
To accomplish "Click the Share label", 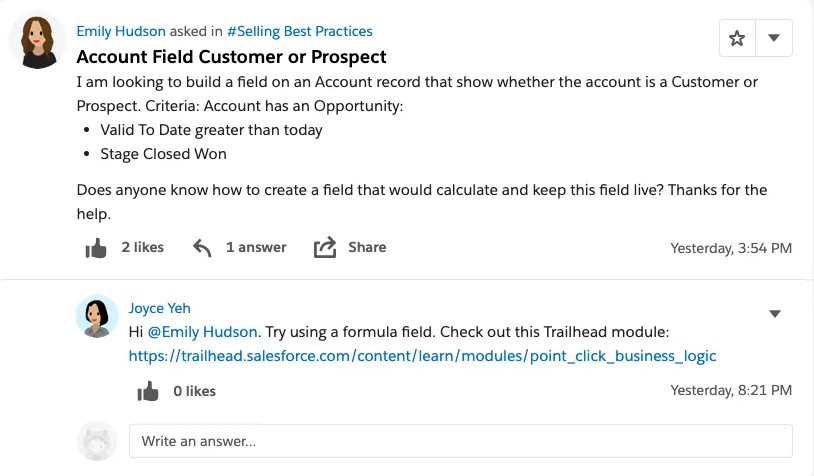I will 367,247.
